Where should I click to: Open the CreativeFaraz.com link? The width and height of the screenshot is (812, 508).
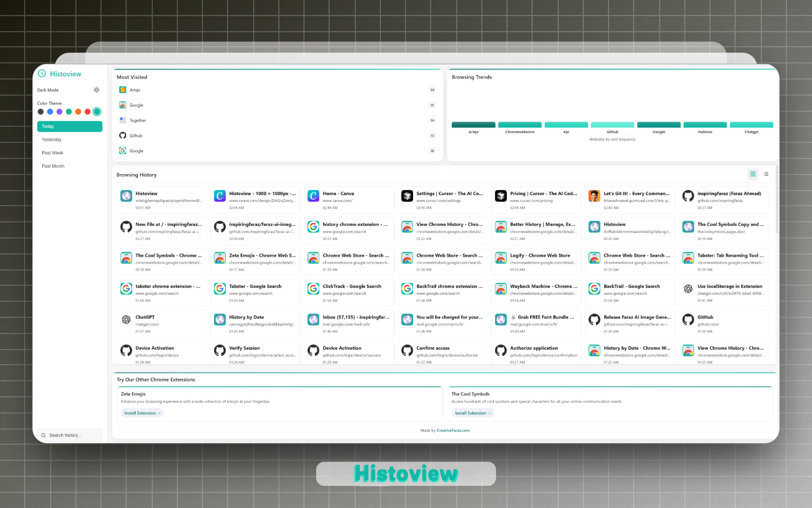click(453, 431)
